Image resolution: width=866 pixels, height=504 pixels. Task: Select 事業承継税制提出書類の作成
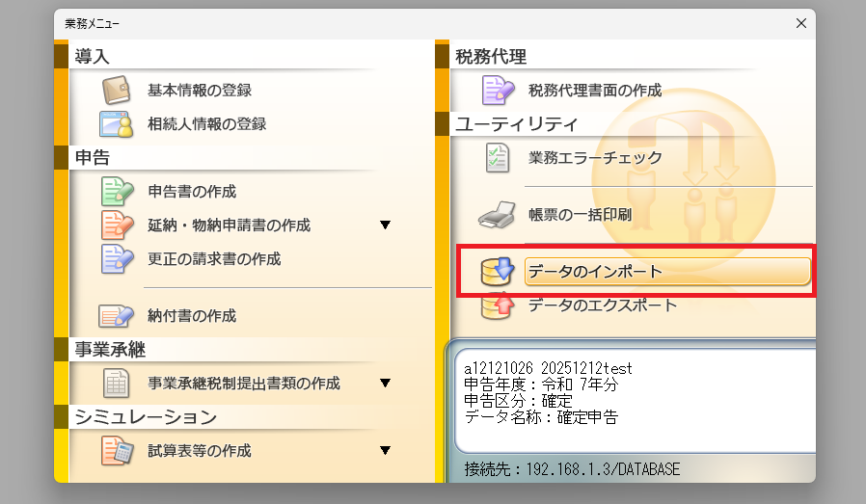[244, 384]
